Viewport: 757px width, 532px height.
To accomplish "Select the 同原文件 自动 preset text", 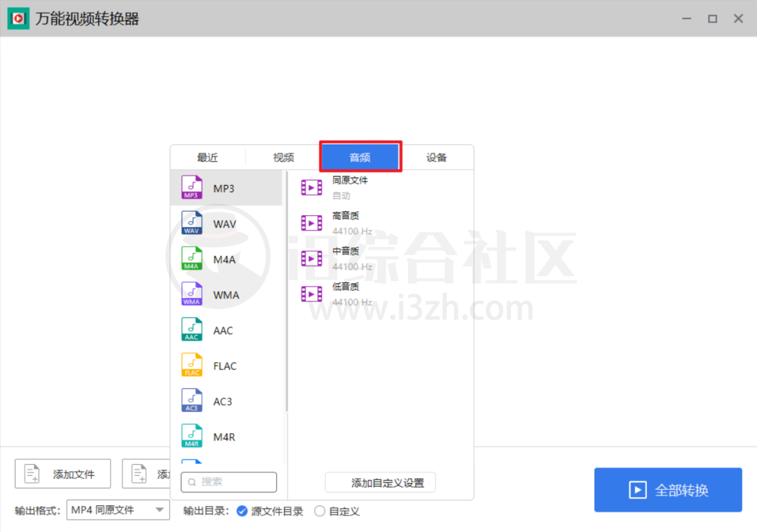I will pyautogui.click(x=350, y=188).
